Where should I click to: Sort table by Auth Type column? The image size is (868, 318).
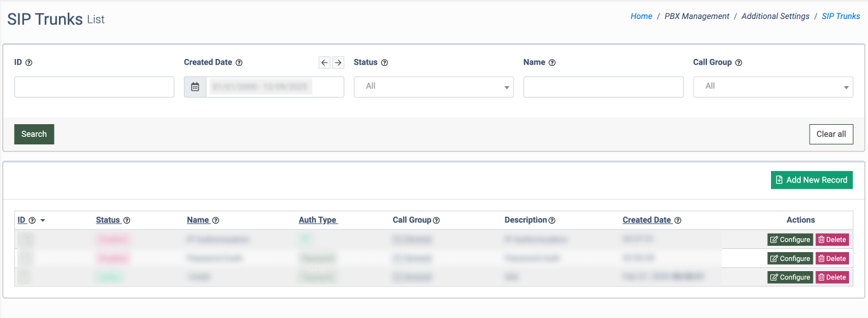pos(318,220)
